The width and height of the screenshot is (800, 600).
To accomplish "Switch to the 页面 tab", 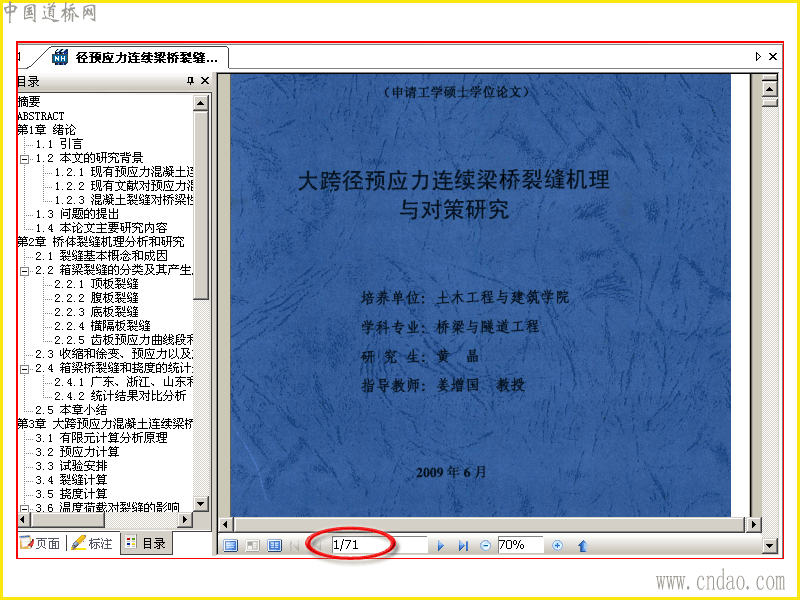I will click(40, 543).
